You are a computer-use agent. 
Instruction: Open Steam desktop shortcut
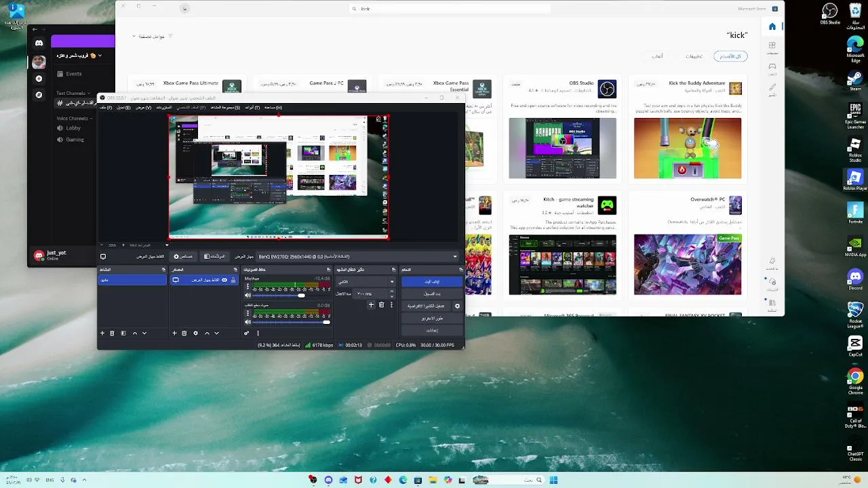855,81
